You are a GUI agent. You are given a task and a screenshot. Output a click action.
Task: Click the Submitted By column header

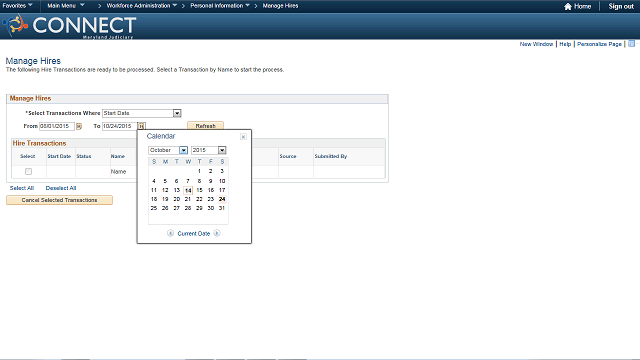click(x=331, y=156)
